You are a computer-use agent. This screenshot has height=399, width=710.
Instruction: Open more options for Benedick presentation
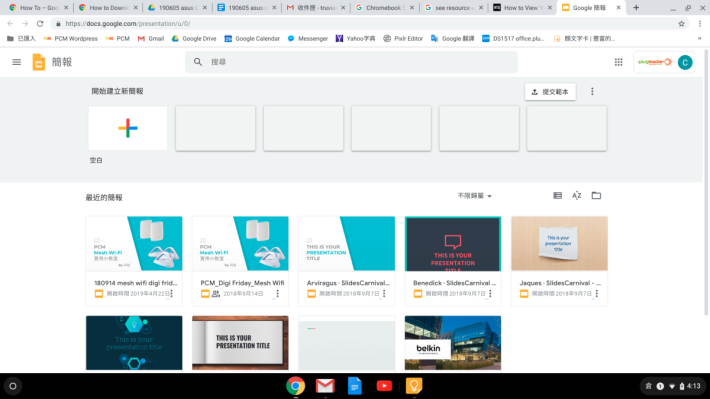pyautogui.click(x=490, y=293)
